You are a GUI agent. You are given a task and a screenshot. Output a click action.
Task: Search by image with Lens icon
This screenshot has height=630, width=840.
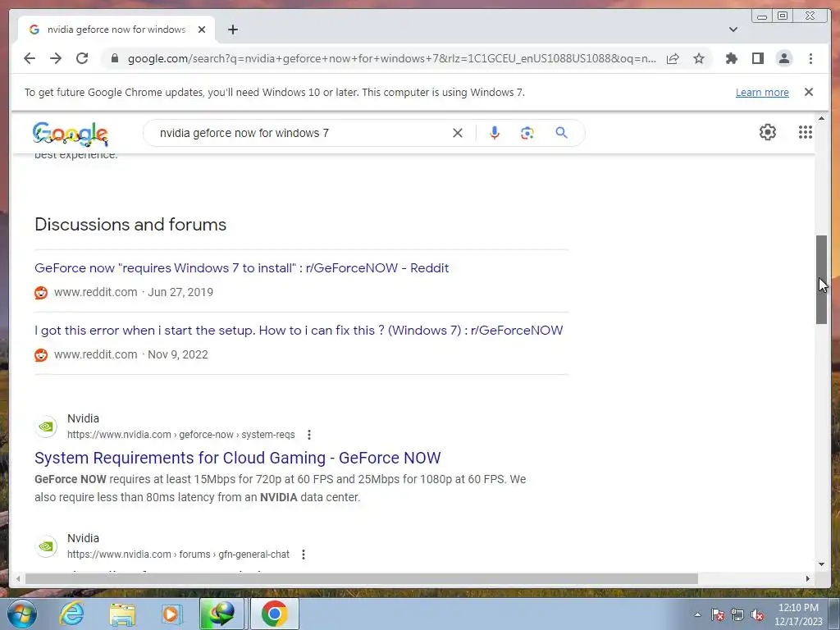pyautogui.click(x=527, y=133)
